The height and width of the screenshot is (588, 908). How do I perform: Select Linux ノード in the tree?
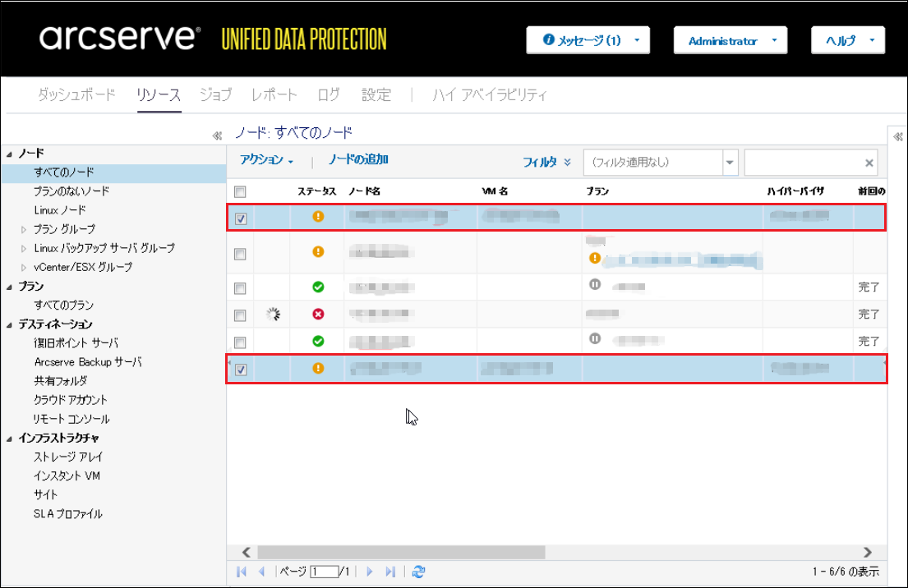60,210
